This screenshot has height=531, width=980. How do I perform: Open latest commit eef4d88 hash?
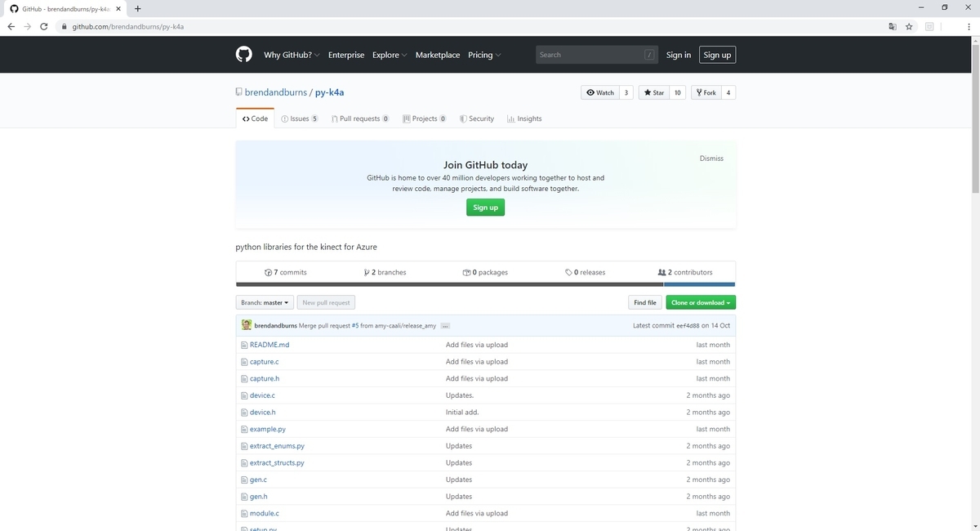click(687, 325)
